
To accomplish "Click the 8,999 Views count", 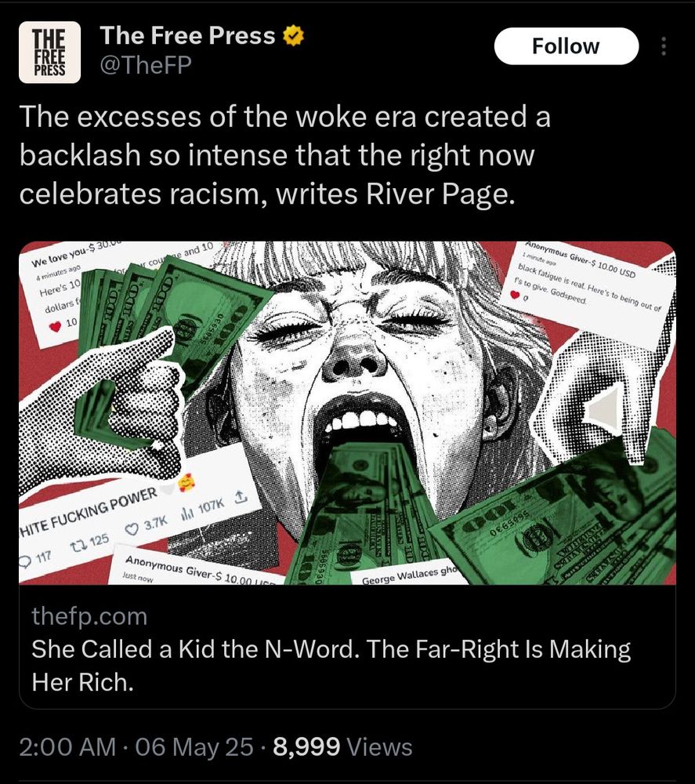I will 342,747.
